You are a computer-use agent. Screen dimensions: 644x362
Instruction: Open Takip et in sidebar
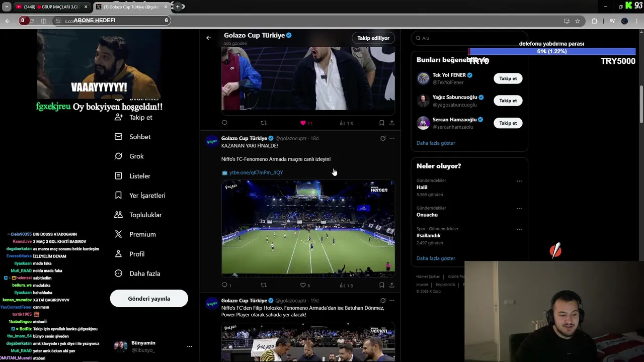point(134,117)
